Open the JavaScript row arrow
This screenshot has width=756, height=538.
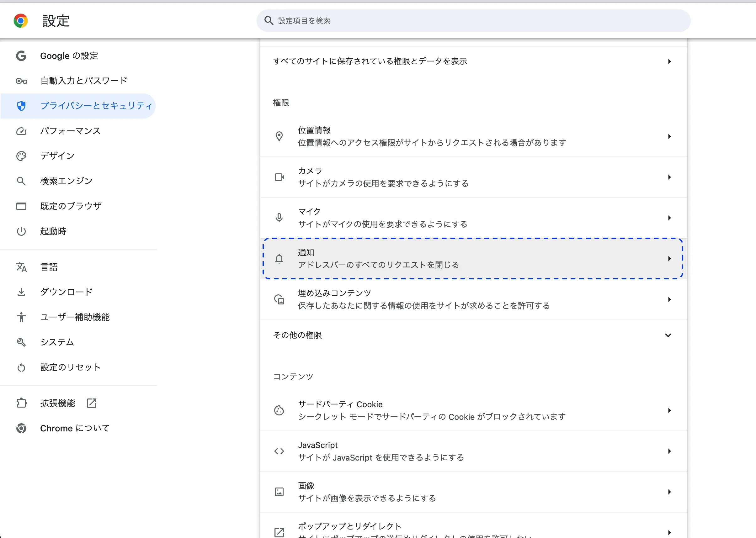click(669, 451)
